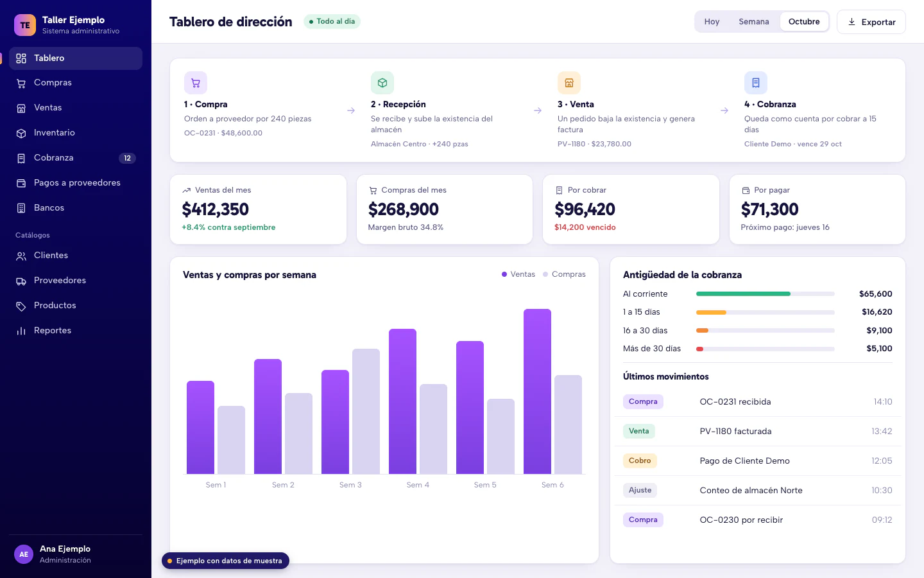Image resolution: width=924 pixels, height=578 pixels.
Task: Click the Proveedores truck icon
Action: 21,281
